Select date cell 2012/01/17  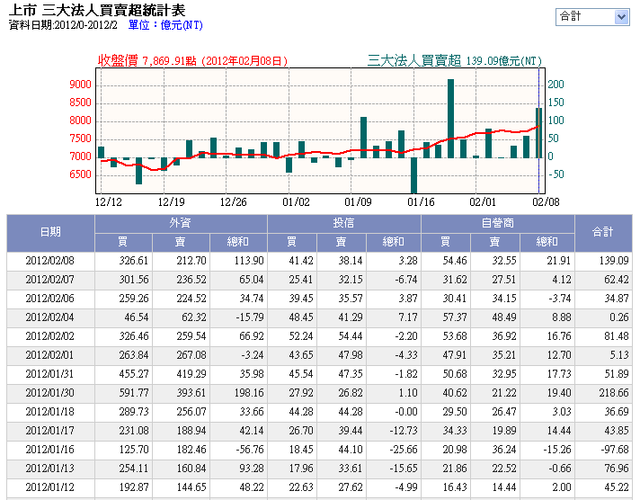tap(50, 431)
